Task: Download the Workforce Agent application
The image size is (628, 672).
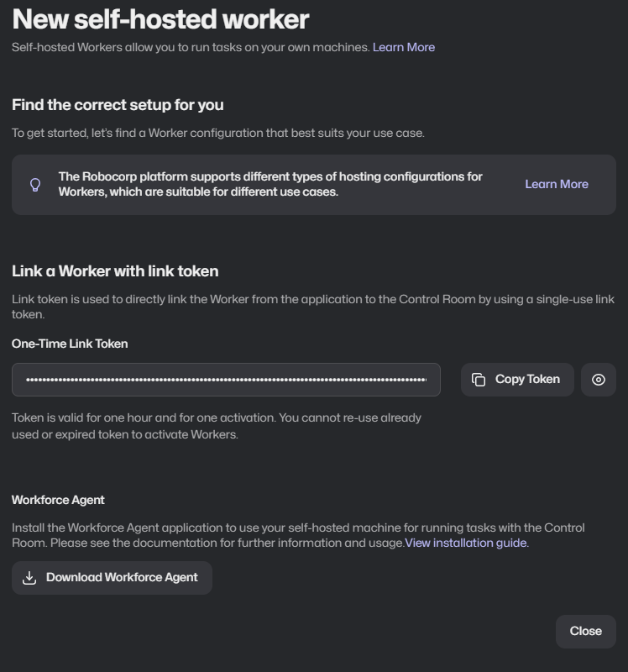Action: (112, 578)
